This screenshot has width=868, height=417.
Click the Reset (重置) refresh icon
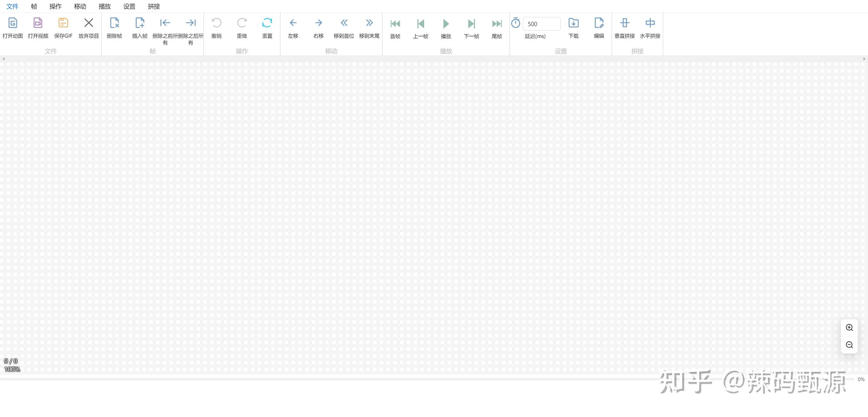coord(267,23)
